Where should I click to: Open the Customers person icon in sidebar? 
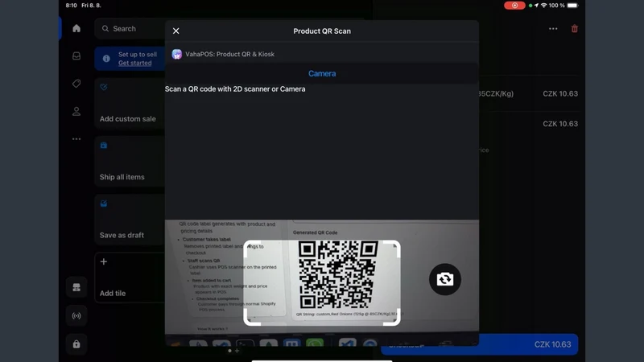click(x=76, y=111)
